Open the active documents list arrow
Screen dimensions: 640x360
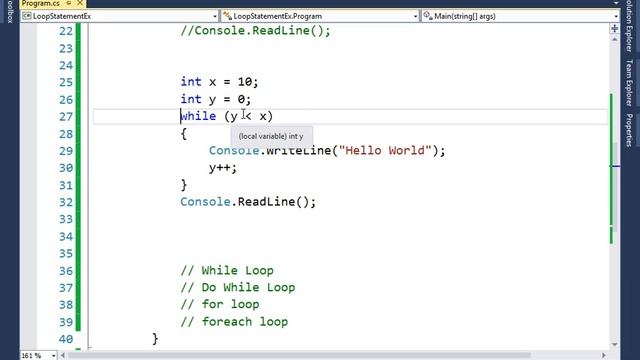pyautogui.click(x=616, y=3)
